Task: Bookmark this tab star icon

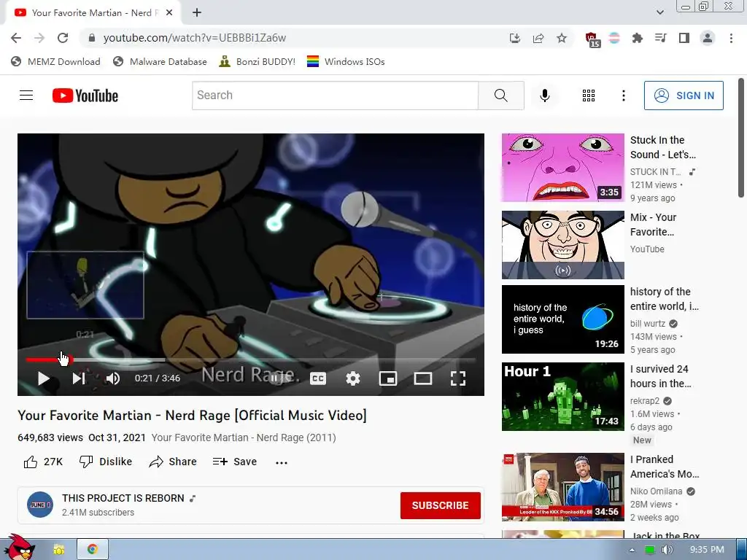Action: [562, 38]
